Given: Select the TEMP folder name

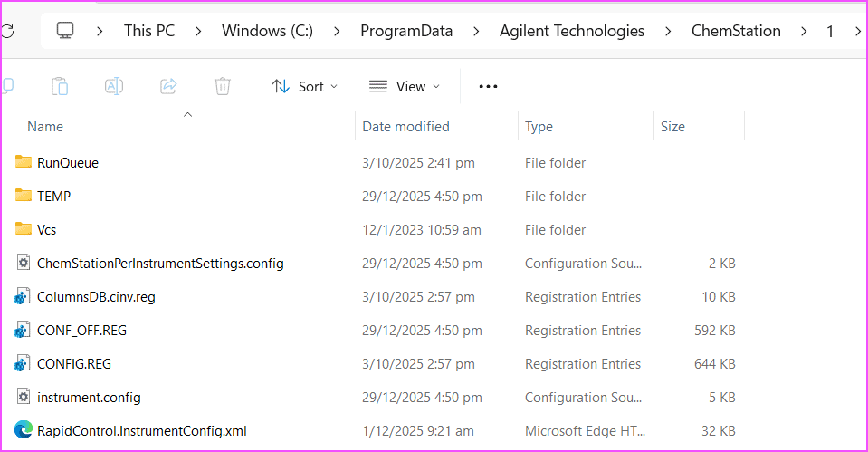Looking at the screenshot, I should tap(53, 196).
